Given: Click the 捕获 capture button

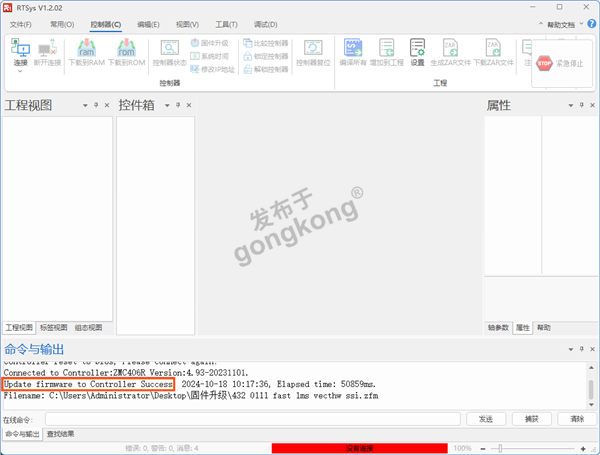Looking at the screenshot, I should 532,419.
